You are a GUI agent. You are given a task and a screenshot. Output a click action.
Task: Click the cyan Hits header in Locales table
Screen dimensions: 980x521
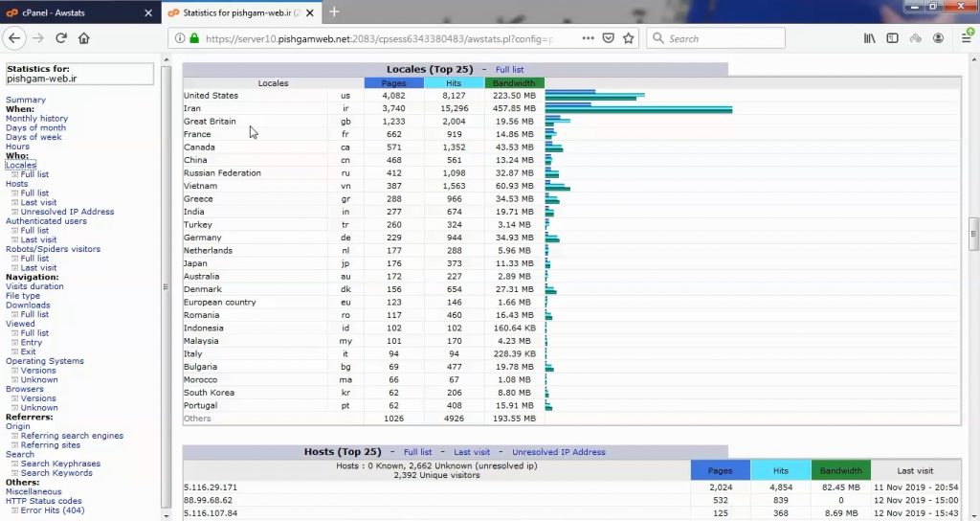coord(454,82)
